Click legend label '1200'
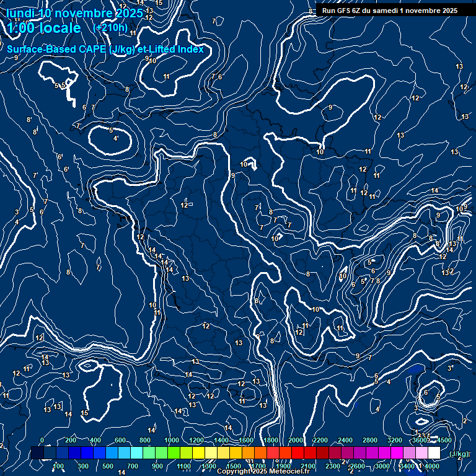Image resolution: width=476 pixels, height=476 pixels. coord(196,440)
